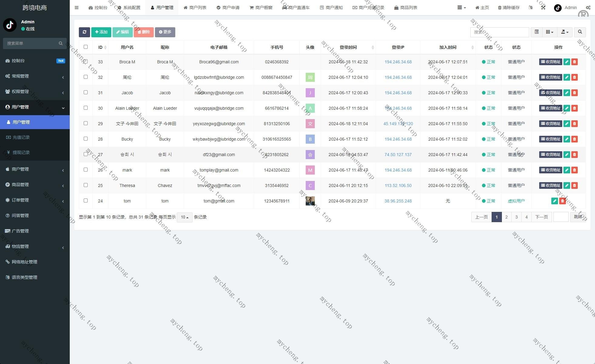Click the 添加 add button
The image size is (595, 364).
pyautogui.click(x=101, y=32)
